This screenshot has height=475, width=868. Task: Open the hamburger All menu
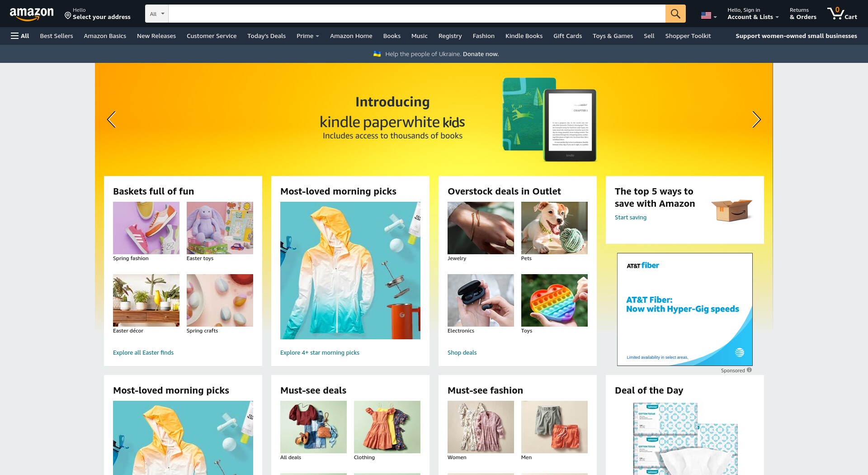[20, 36]
